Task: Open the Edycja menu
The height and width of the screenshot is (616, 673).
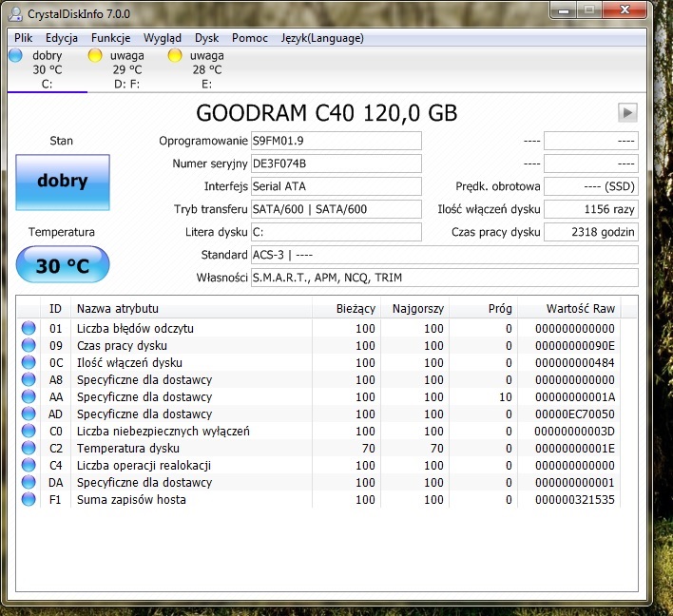Action: [x=62, y=38]
